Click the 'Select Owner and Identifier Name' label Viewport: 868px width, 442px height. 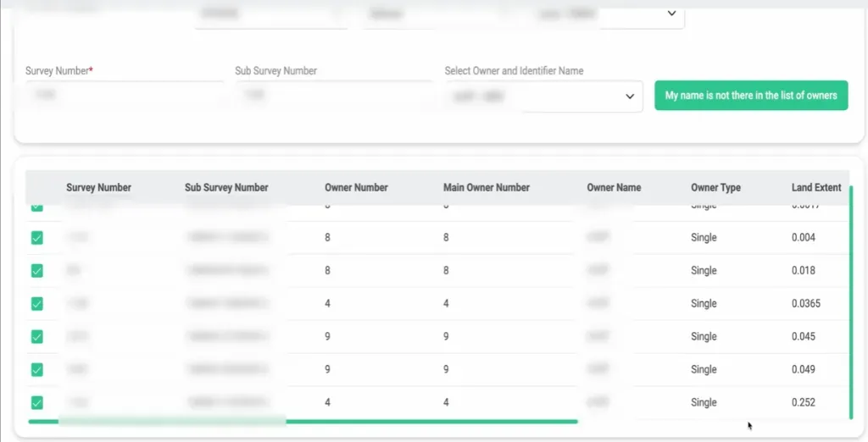click(515, 71)
